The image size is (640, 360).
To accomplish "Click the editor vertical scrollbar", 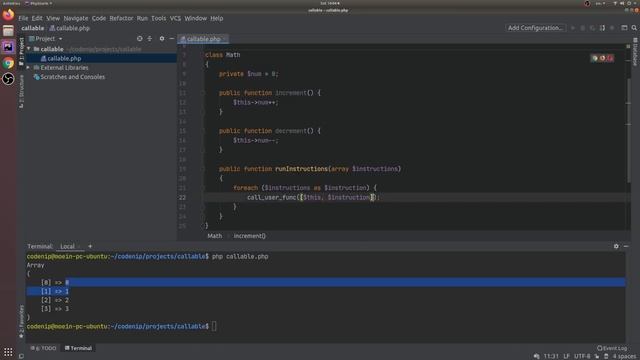I will click(x=629, y=131).
